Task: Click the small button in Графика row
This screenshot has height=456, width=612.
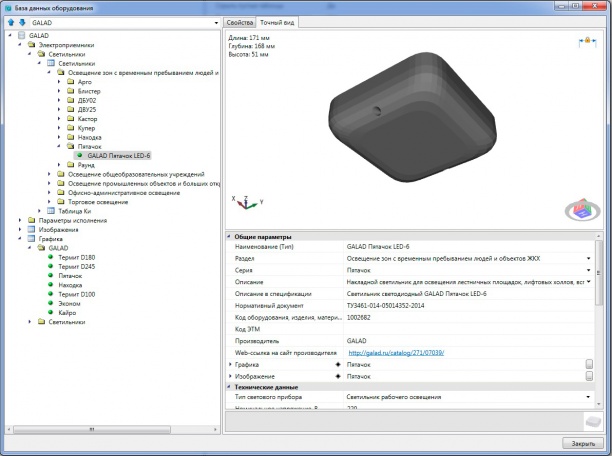Action: coord(590,364)
